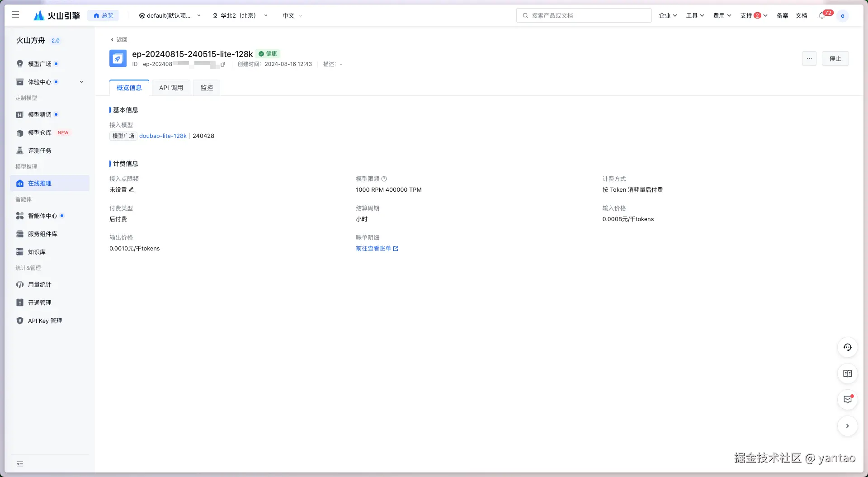868x477 pixels.
Task: Click the creation time 2024-08-16 12:43
Action: (x=288, y=64)
